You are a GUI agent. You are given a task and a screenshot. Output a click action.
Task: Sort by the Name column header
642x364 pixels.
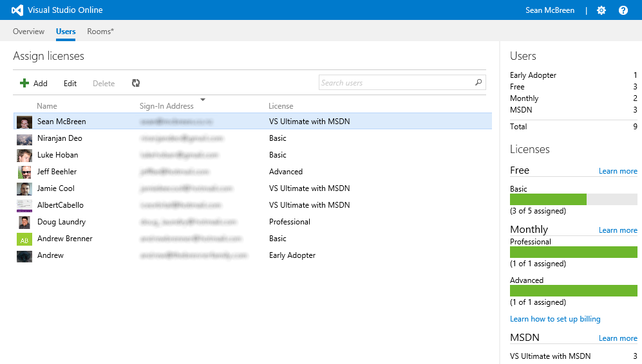[x=46, y=106]
